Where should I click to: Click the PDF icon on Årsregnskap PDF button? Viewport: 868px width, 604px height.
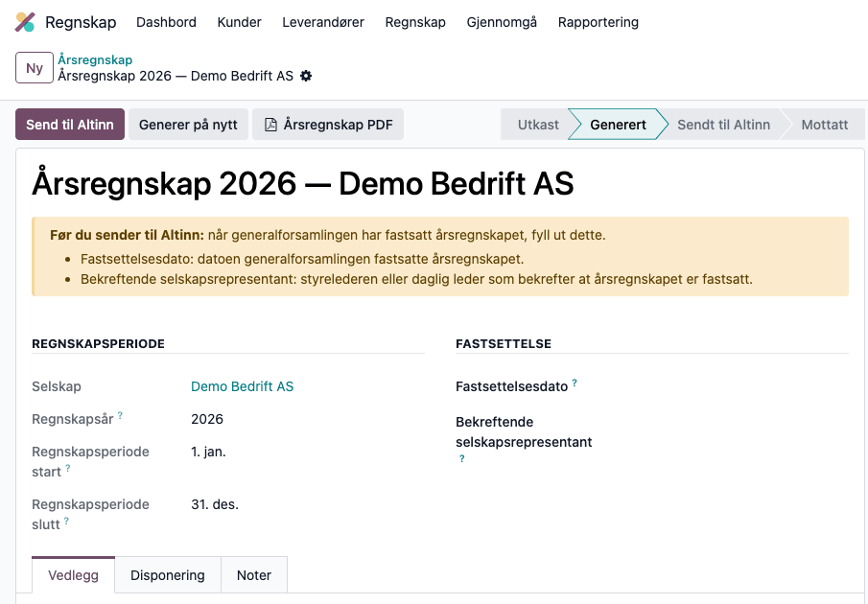click(x=270, y=125)
